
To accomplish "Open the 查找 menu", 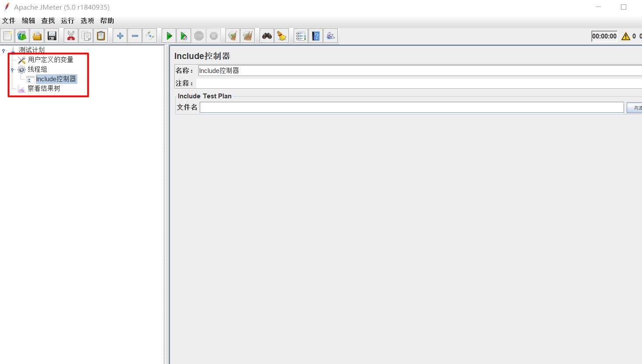I will point(48,21).
